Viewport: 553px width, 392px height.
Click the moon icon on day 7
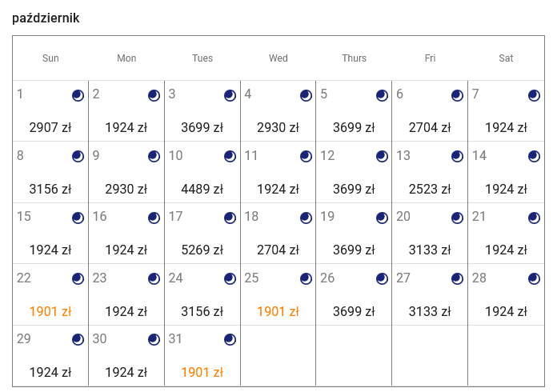coord(534,95)
